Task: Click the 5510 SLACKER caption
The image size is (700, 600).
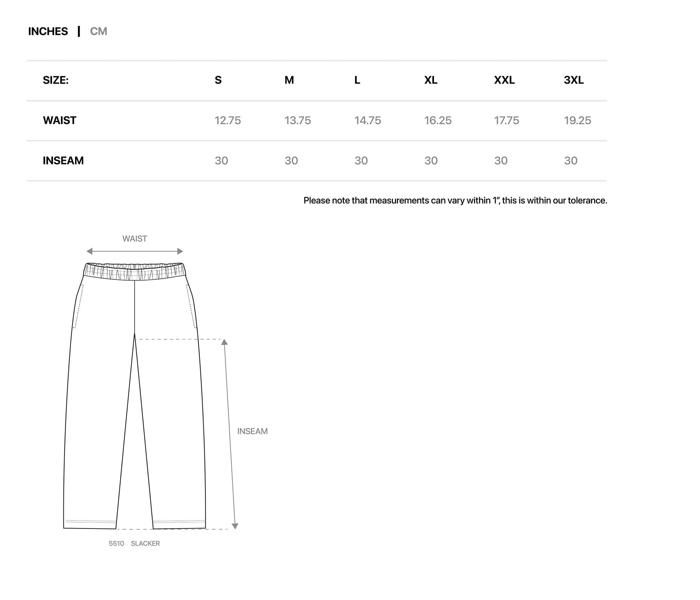Action: coord(134,544)
